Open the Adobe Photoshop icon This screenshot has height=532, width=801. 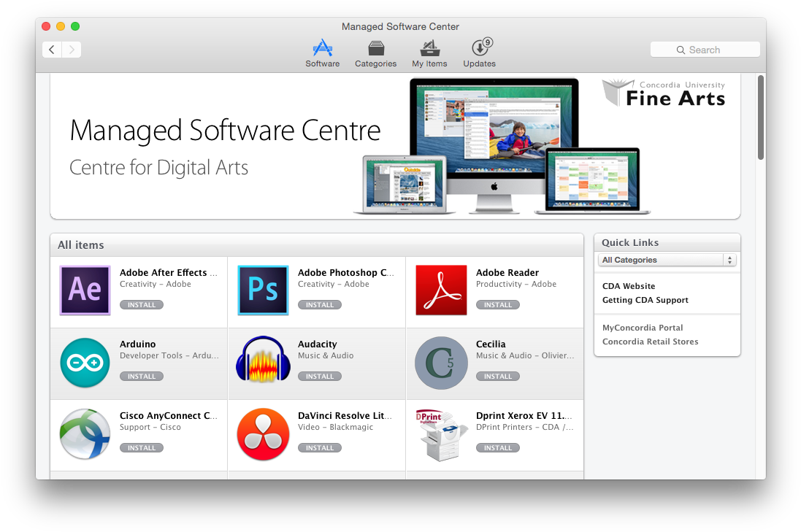263,290
